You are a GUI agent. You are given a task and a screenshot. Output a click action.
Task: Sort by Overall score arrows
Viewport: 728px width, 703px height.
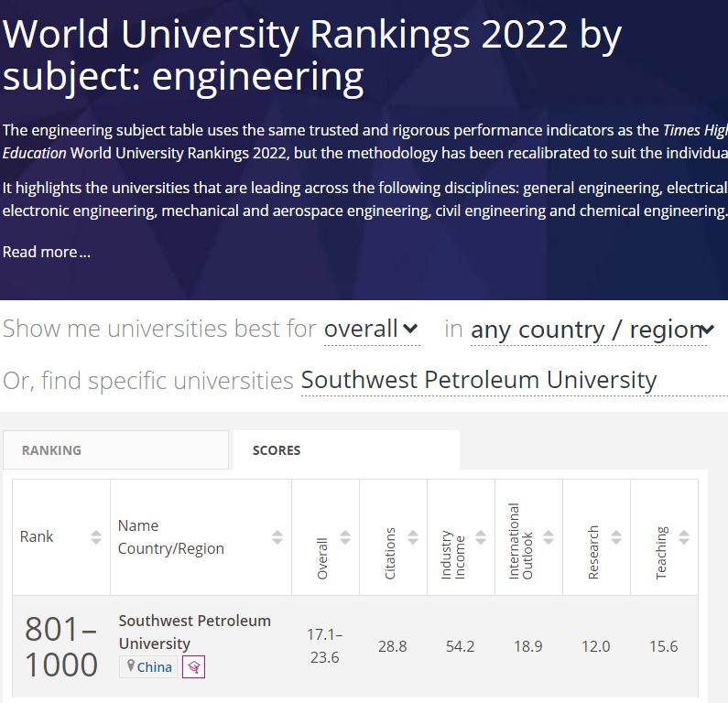tap(345, 537)
